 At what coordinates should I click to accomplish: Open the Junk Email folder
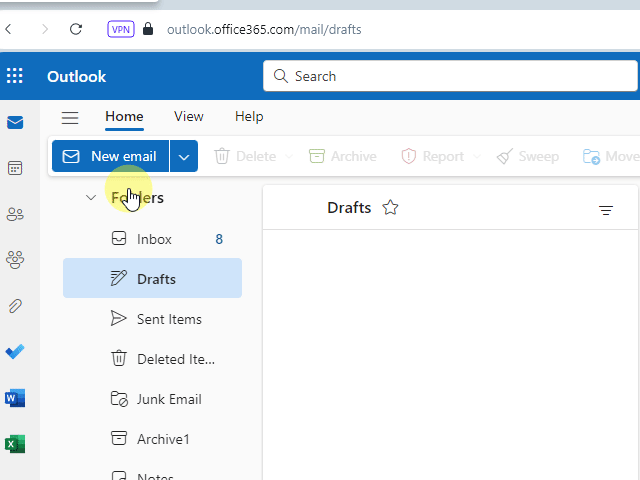click(x=152, y=399)
